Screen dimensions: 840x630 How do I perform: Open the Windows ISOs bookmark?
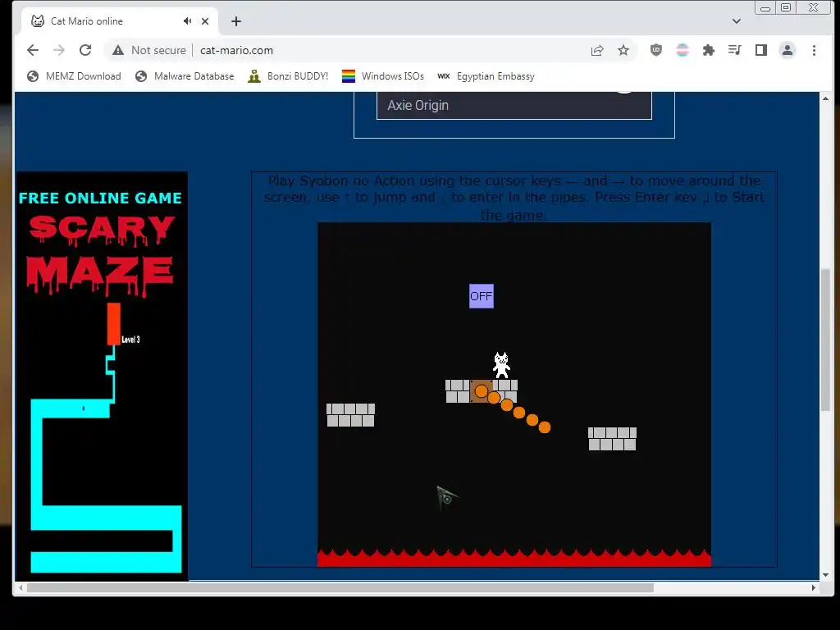383,76
